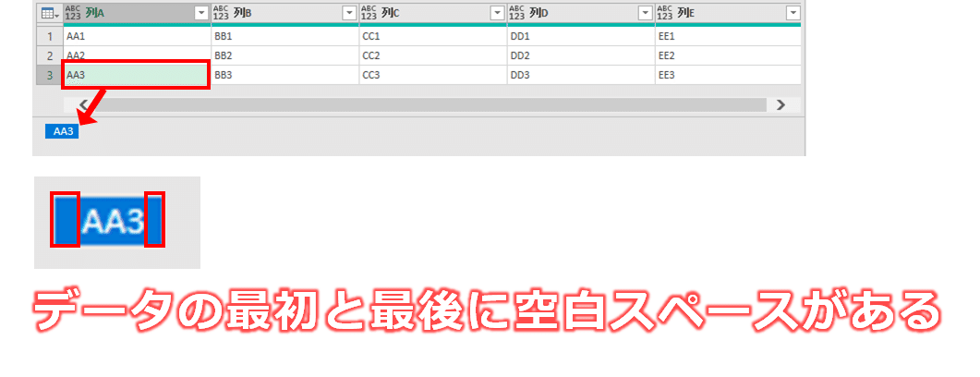The image size is (980, 377).
Task: Click cell DD3
Action: click(x=581, y=75)
